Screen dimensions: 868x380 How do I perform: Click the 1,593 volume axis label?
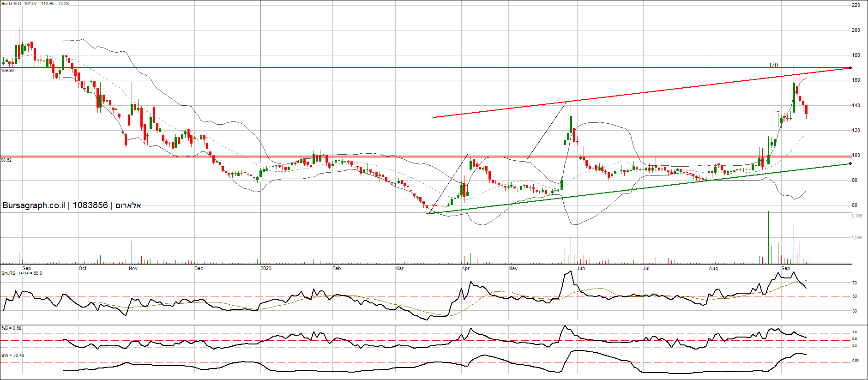pos(856,238)
